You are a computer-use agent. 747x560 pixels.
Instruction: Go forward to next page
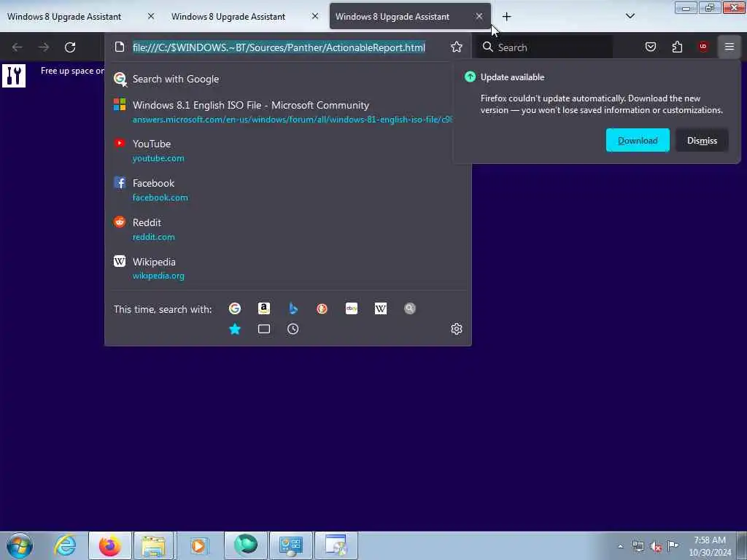pyautogui.click(x=44, y=47)
